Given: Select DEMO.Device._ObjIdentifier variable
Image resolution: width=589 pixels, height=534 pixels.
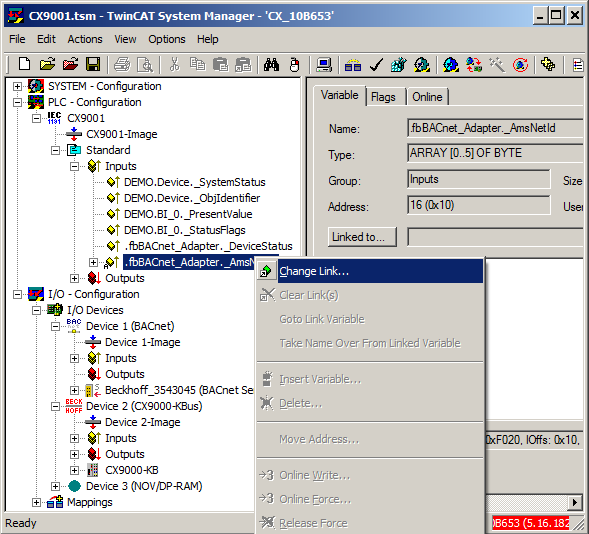Looking at the screenshot, I should tap(192, 198).
